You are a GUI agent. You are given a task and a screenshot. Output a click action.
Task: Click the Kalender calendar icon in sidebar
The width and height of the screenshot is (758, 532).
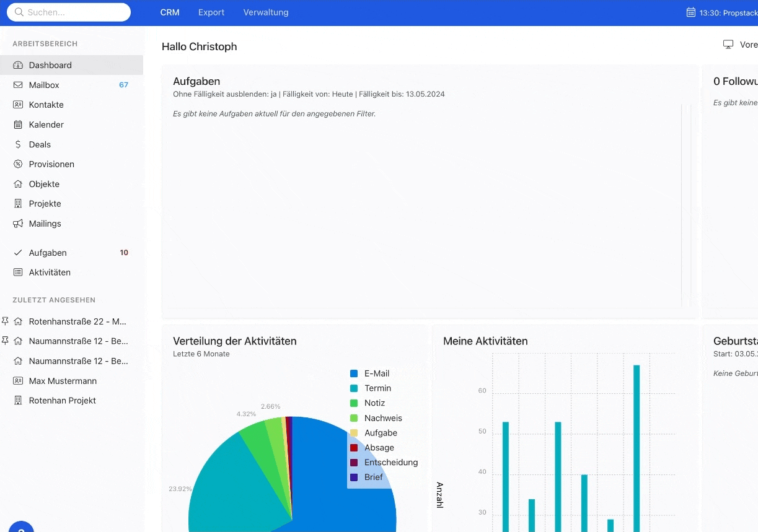pyautogui.click(x=18, y=124)
